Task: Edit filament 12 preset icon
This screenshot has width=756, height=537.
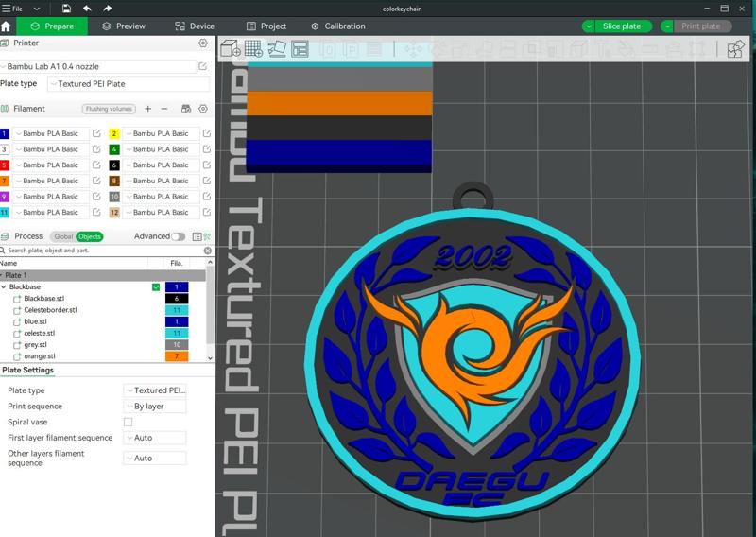Action: [207, 212]
